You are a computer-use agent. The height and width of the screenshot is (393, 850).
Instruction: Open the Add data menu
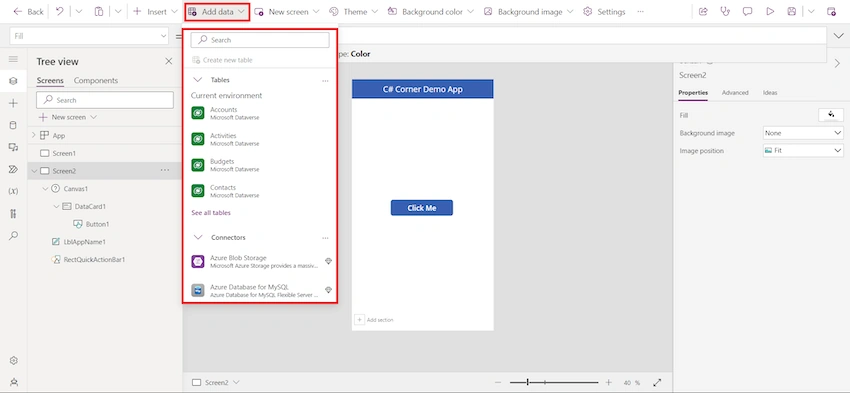click(x=217, y=11)
